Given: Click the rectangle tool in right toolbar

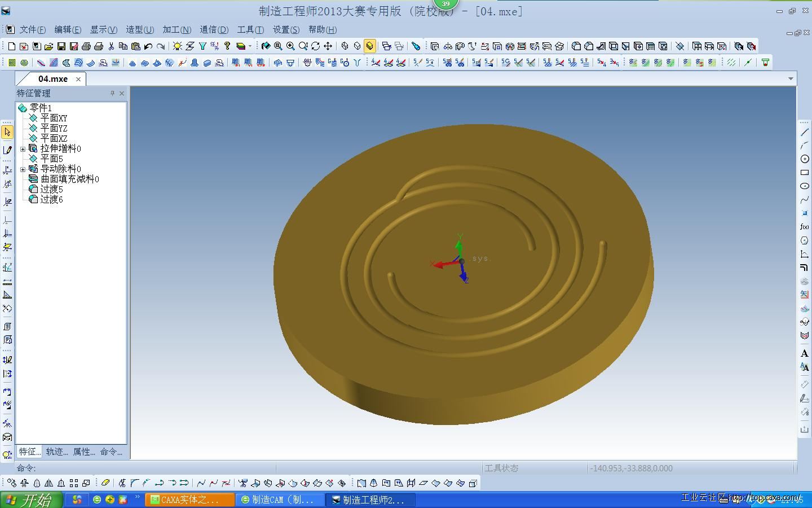Looking at the screenshot, I should (x=805, y=173).
